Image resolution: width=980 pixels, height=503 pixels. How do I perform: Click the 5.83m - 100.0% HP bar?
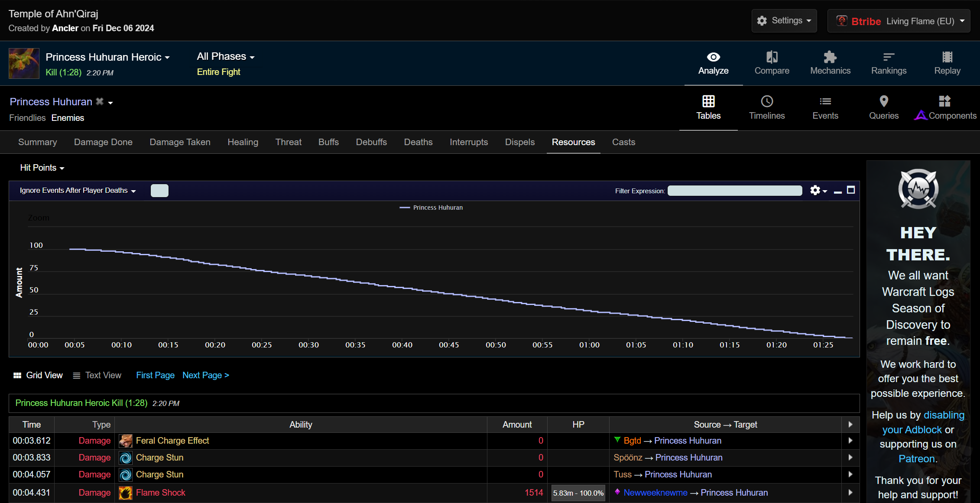pos(578,493)
